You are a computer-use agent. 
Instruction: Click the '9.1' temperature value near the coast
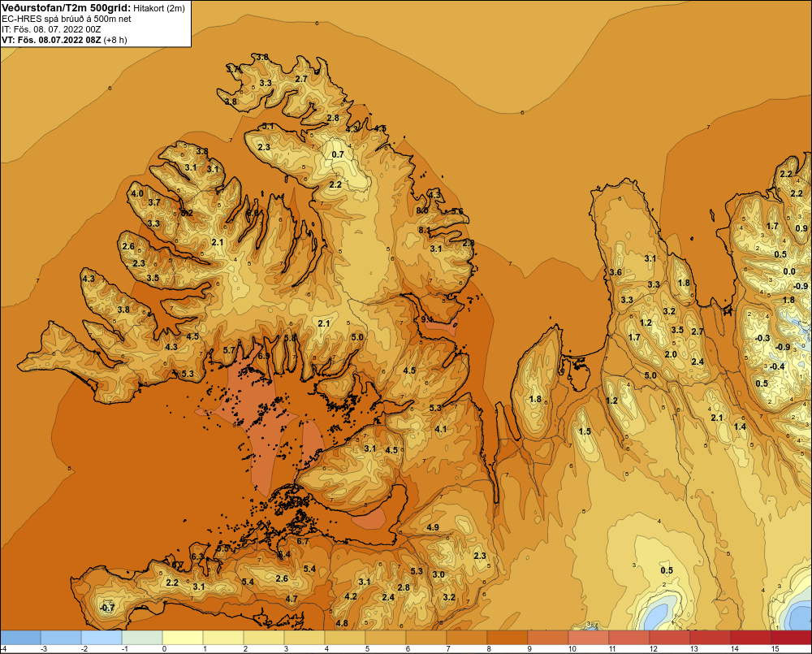tap(427, 319)
